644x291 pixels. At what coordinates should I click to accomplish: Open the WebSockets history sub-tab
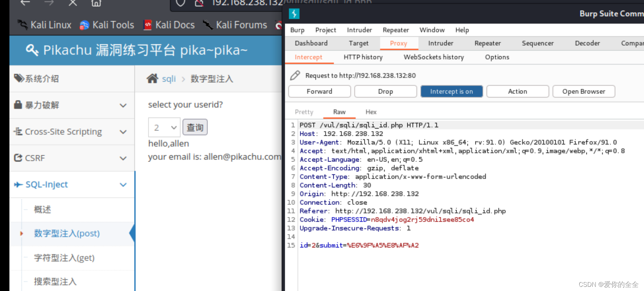(434, 57)
